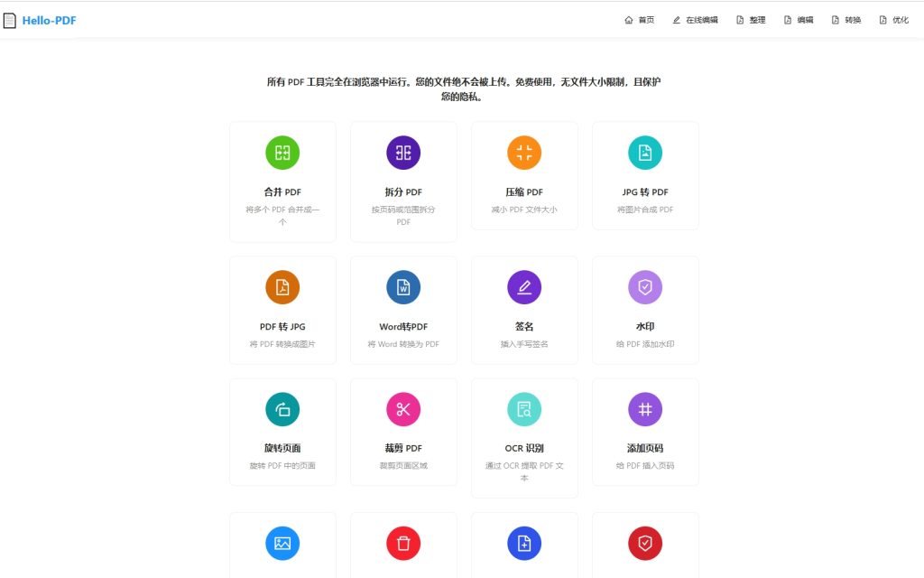Open the 合并 PDF merge tool
The width and height of the screenshot is (924, 578).
pos(282,176)
